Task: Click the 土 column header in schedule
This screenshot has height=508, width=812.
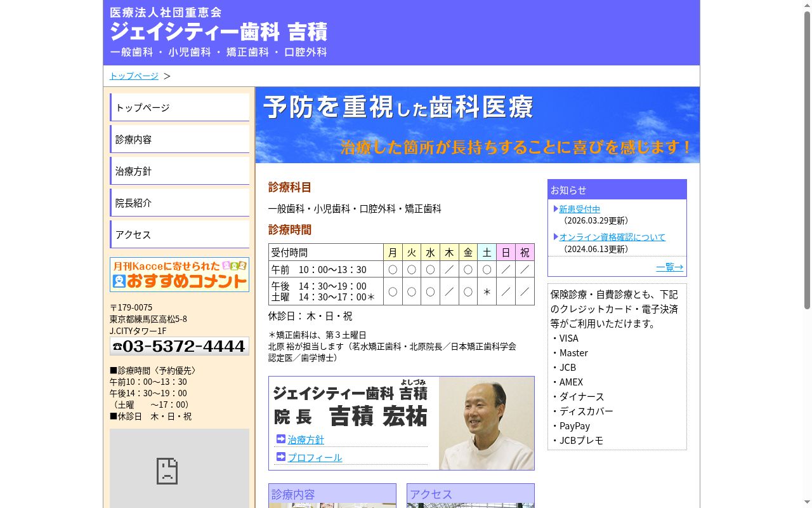Action: pyautogui.click(x=487, y=252)
